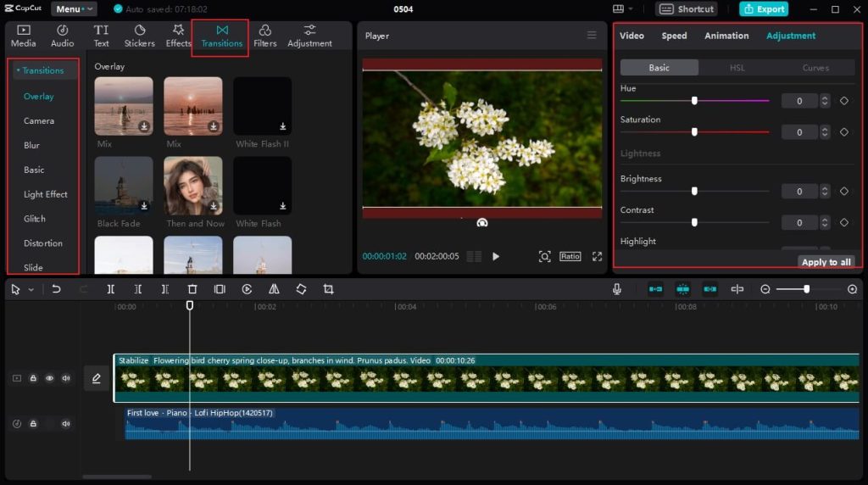Mute the video track audio

pyautogui.click(x=66, y=378)
